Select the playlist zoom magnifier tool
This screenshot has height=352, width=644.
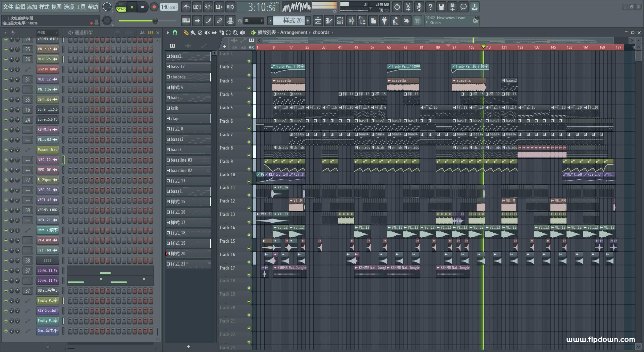pos(235,33)
